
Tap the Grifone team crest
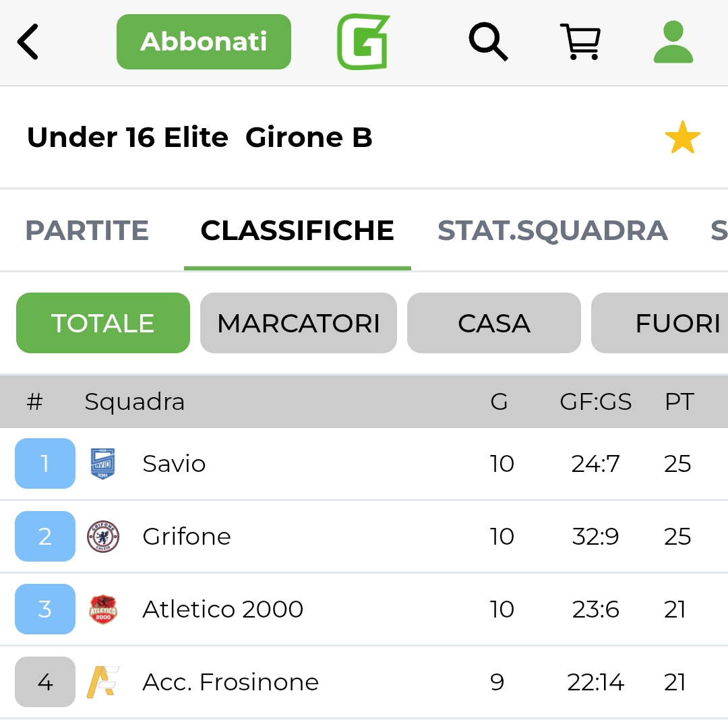103,537
